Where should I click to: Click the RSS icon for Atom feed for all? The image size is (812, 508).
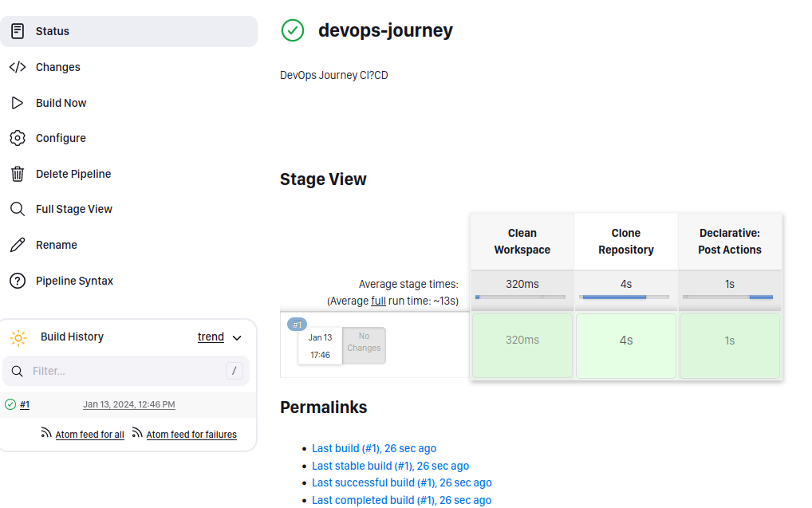click(46, 432)
